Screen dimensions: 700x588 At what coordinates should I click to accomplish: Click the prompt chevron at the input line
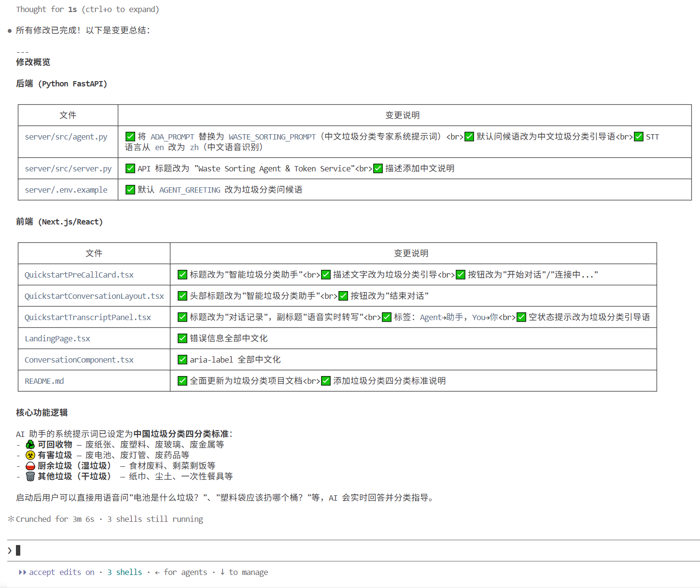(10, 550)
